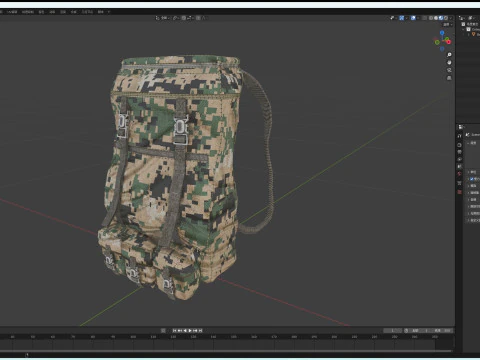Open the Options dropdown below shading buttons

(x=448, y=25)
